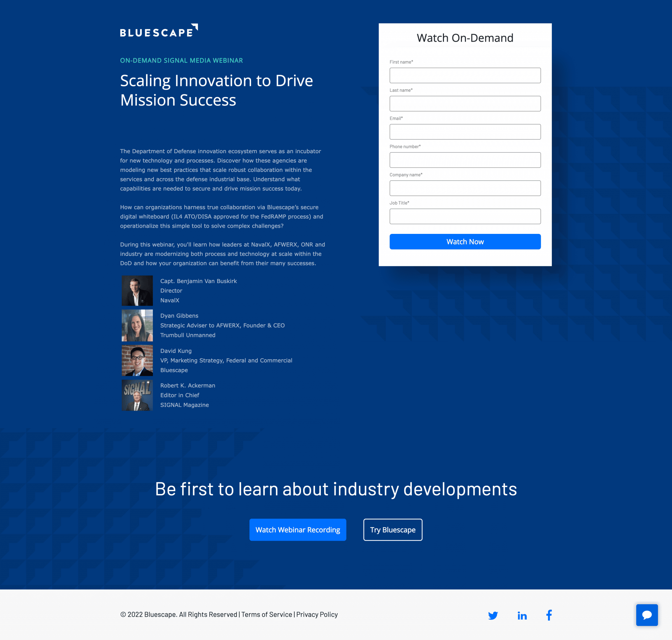Image resolution: width=672 pixels, height=640 pixels.
Task: Click the chat bubble icon bottom right
Action: (x=647, y=614)
